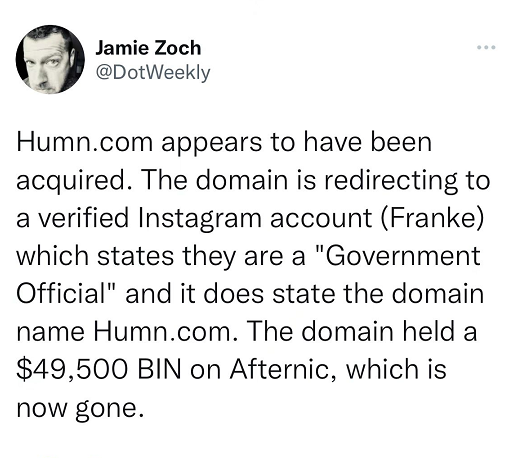Viewport: 505px width, 458px height.
Task: Visit the @DotWeekly handle
Action: 153,73
